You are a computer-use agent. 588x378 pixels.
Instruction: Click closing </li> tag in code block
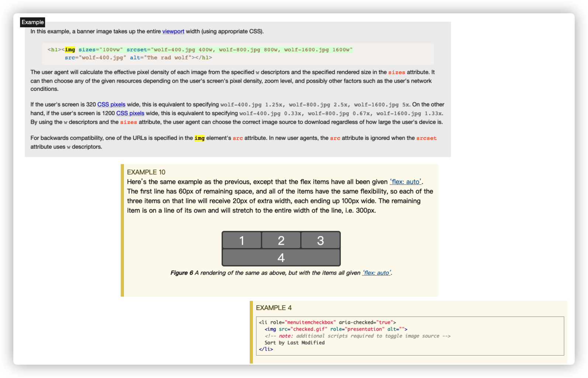pos(266,349)
